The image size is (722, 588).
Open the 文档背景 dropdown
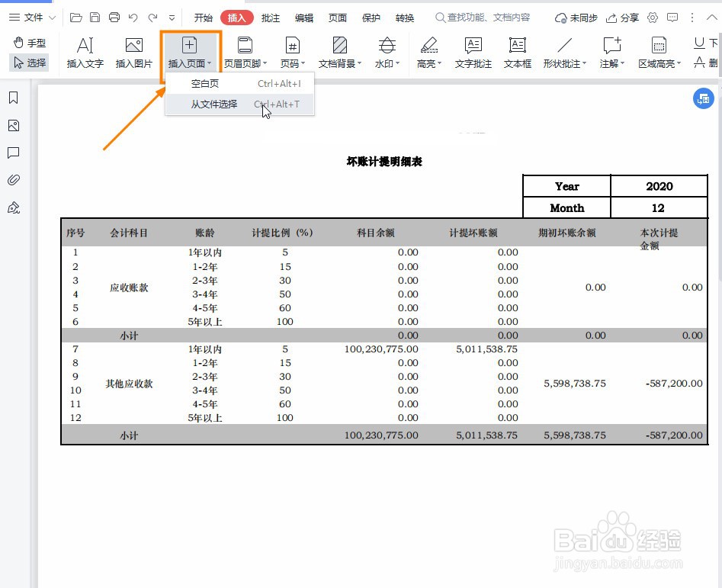point(340,53)
